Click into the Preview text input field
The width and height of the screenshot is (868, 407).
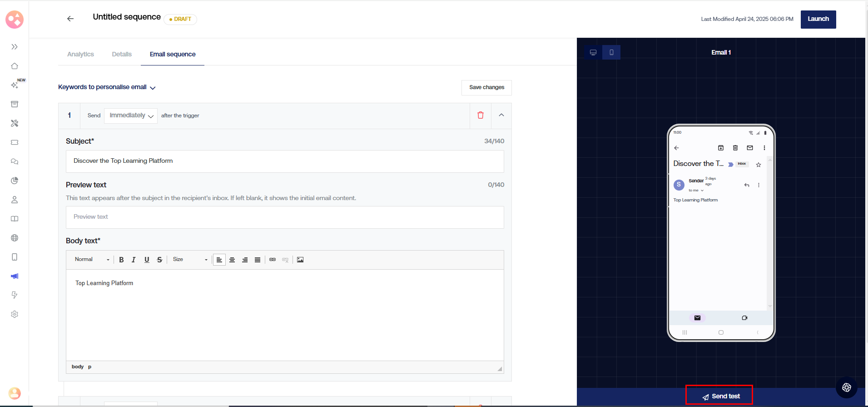(x=285, y=217)
